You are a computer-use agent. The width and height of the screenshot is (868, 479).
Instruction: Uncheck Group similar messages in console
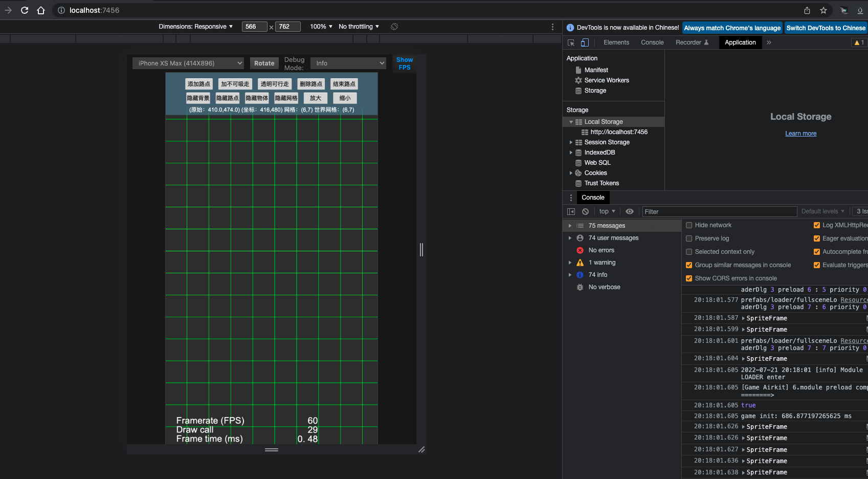tap(689, 265)
